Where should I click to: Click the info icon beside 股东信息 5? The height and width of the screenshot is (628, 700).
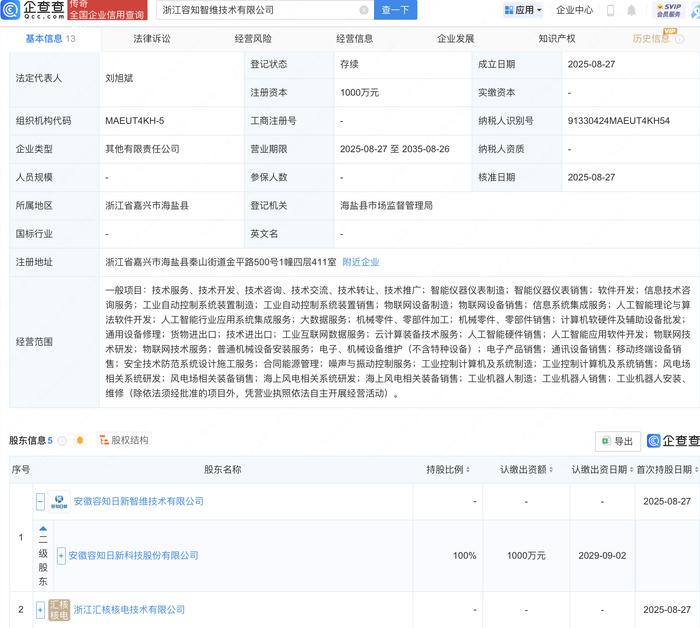click(62, 441)
